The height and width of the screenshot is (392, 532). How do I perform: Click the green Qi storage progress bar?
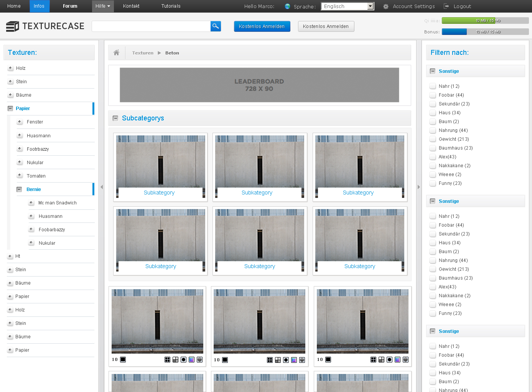point(485,21)
